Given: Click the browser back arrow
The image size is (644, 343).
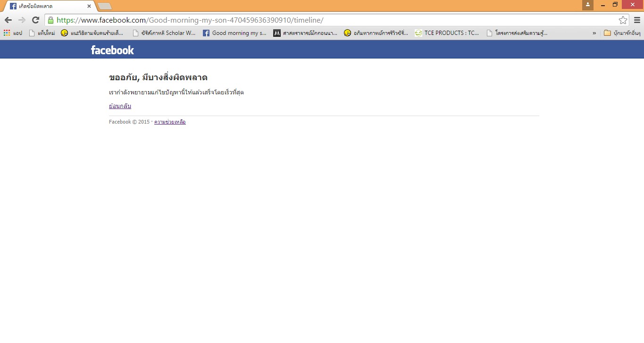Looking at the screenshot, I should tap(8, 20).
